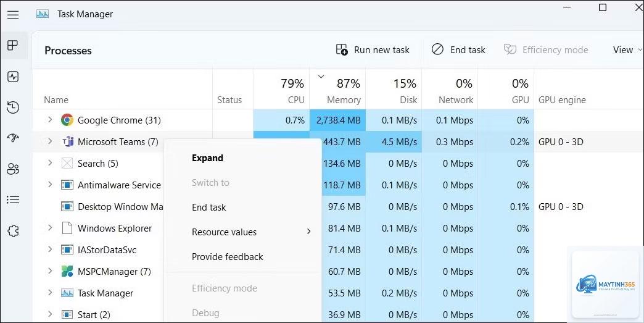
Task: Click the Task Manager row icon
Action: click(x=67, y=293)
